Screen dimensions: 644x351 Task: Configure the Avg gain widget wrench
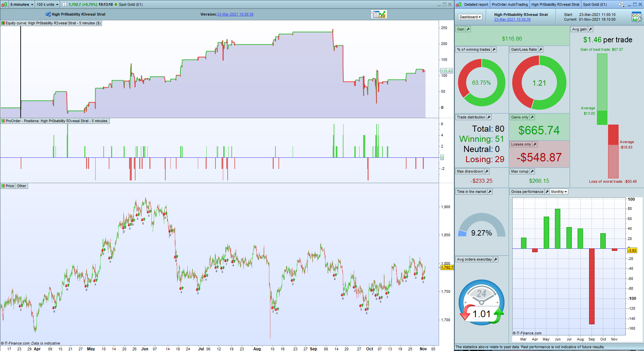click(x=590, y=29)
